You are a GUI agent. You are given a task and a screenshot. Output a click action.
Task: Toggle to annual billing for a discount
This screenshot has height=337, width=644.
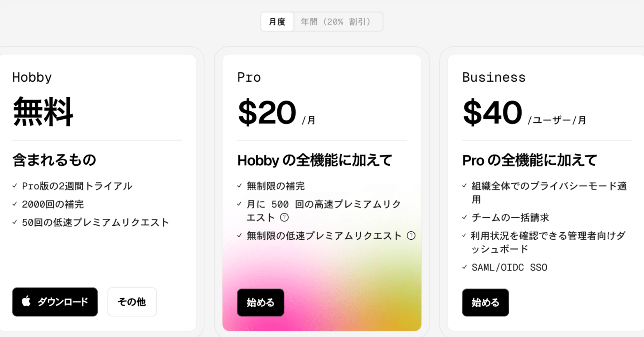pyautogui.click(x=337, y=21)
